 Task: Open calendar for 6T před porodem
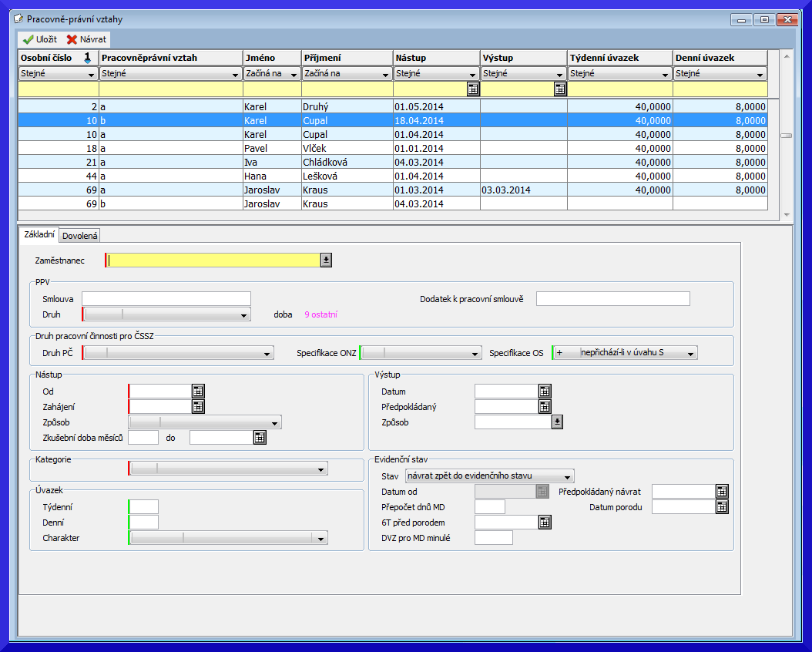point(545,523)
